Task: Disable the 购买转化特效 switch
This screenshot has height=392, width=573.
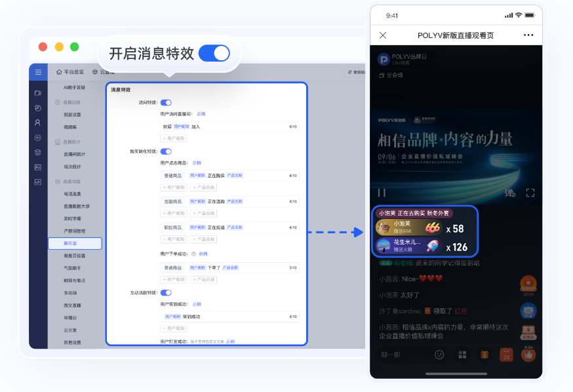Action: (x=166, y=151)
